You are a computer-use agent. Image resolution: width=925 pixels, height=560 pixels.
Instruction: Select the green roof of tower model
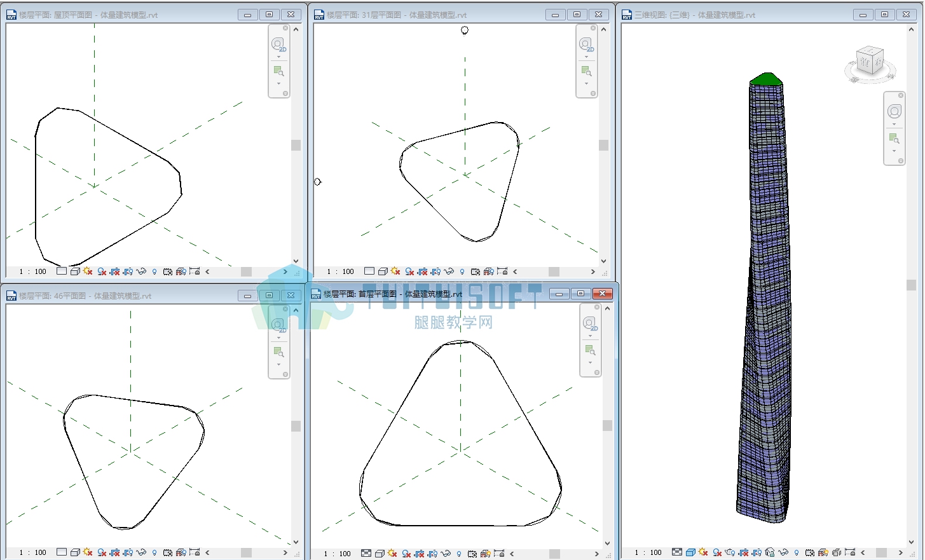(766, 79)
